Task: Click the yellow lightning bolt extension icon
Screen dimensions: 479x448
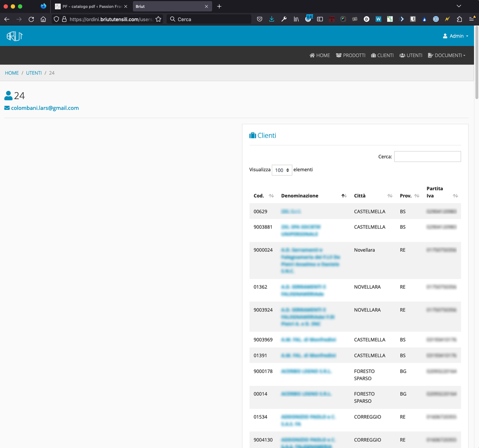Action: coord(448,19)
